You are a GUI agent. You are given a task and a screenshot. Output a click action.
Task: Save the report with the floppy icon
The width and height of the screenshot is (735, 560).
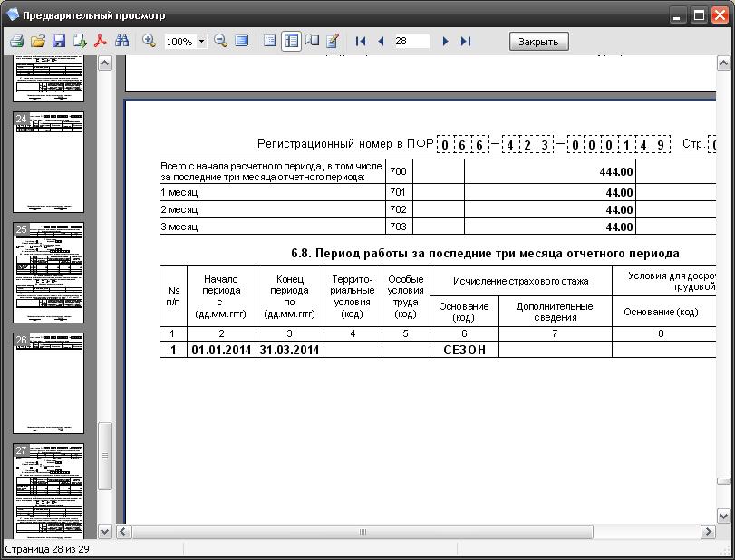[59, 42]
